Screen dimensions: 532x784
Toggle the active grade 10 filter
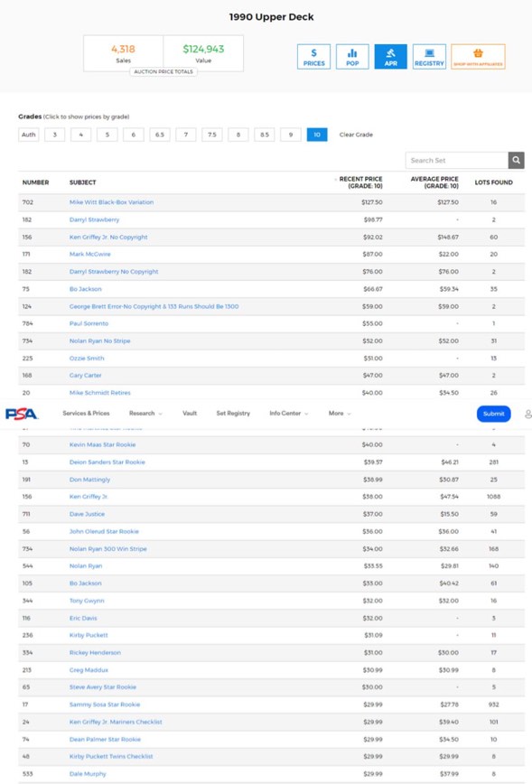(x=317, y=135)
